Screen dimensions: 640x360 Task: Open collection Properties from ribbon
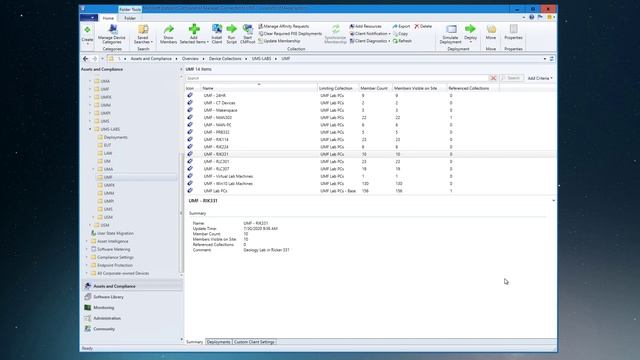(x=513, y=32)
